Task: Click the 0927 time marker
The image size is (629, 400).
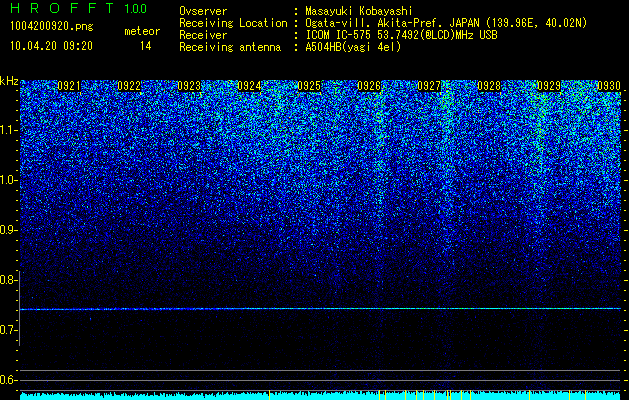Action: [x=429, y=86]
